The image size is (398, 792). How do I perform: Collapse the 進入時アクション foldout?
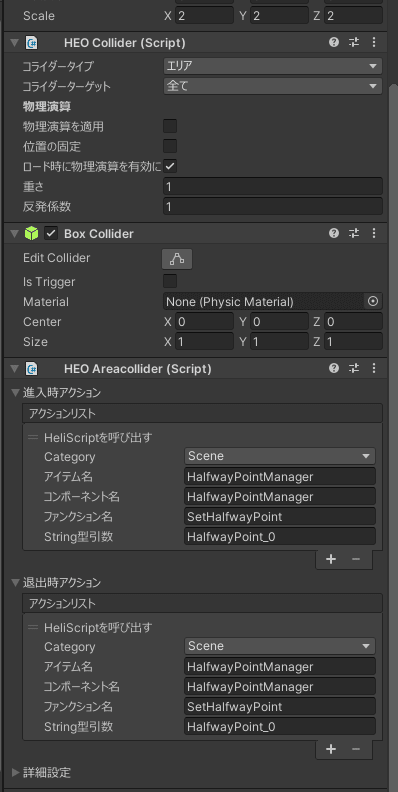(15, 392)
